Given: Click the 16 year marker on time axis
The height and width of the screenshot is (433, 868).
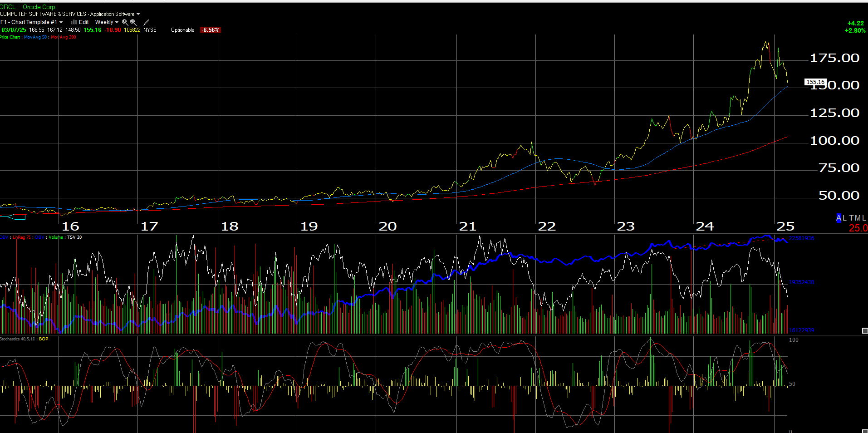Looking at the screenshot, I should (x=70, y=226).
